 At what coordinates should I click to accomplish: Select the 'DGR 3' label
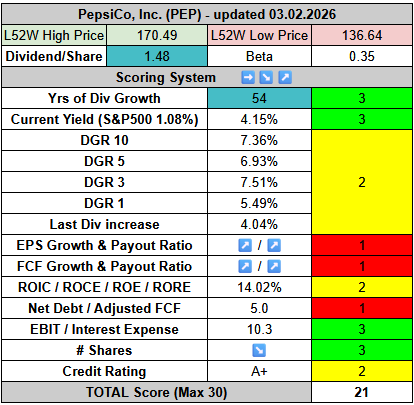pyautogui.click(x=104, y=182)
